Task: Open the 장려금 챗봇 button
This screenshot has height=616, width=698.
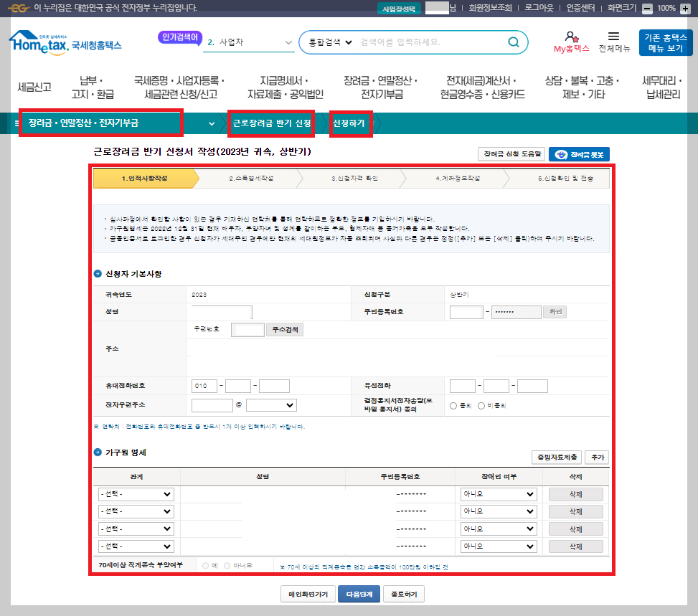Action: click(579, 154)
